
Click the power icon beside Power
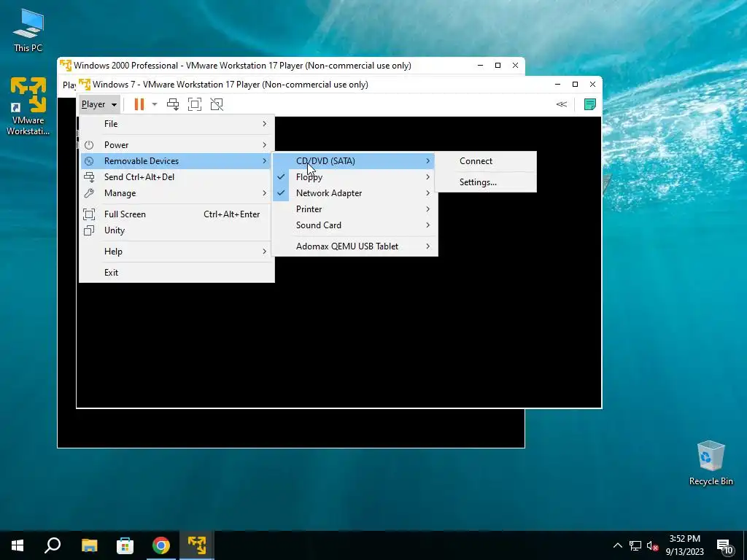click(89, 145)
